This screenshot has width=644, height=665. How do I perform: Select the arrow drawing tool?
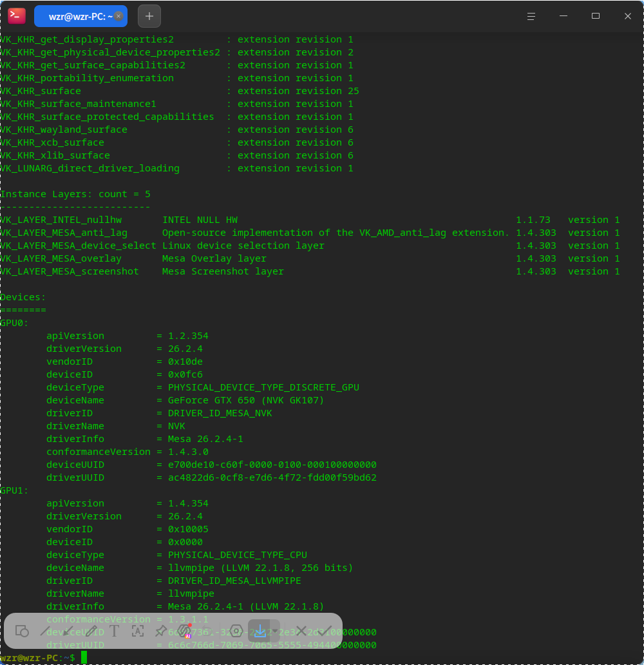click(68, 631)
